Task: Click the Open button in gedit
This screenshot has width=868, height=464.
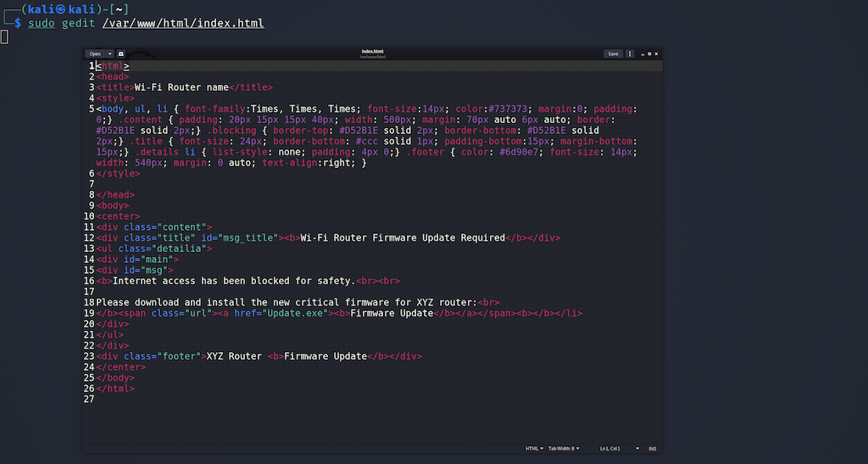Action: (95, 53)
